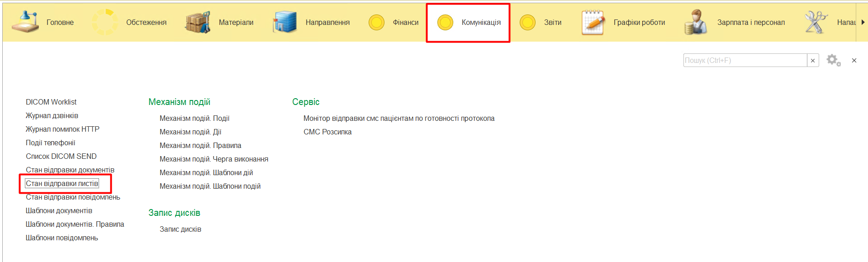This screenshot has width=868, height=262.
Task: Click the person icon for Зарплата і персонал
Action: pos(696,22)
